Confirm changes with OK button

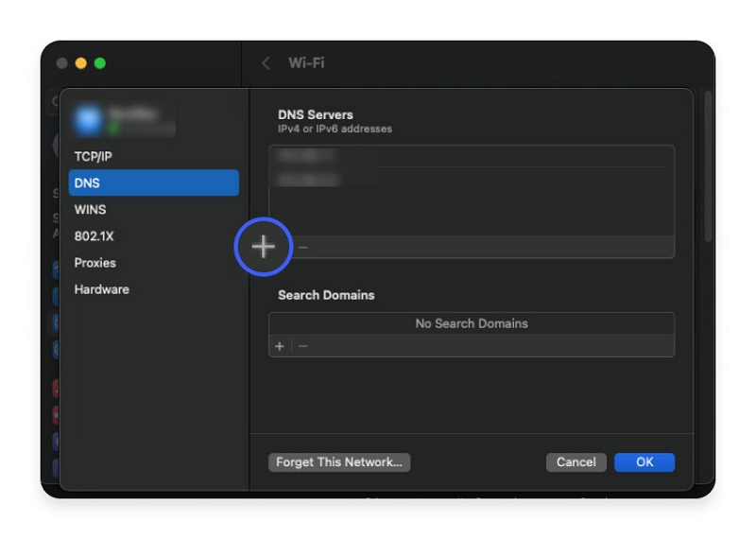(x=644, y=461)
